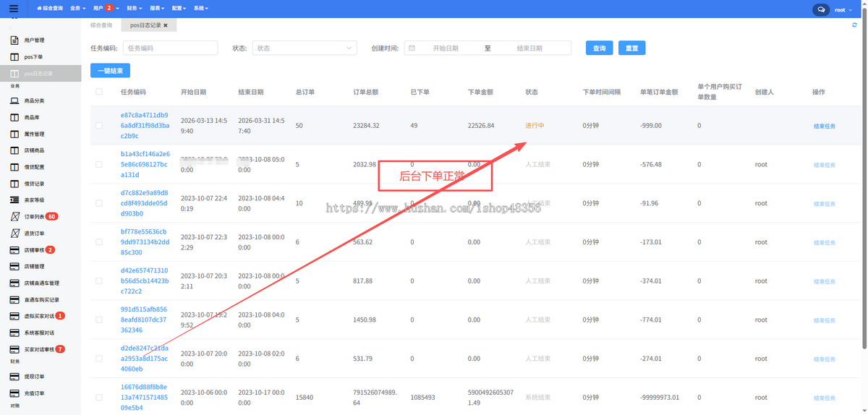Screen dimensions: 868x415
Task: Close the pos日志记录 tab
Action: (x=165, y=25)
